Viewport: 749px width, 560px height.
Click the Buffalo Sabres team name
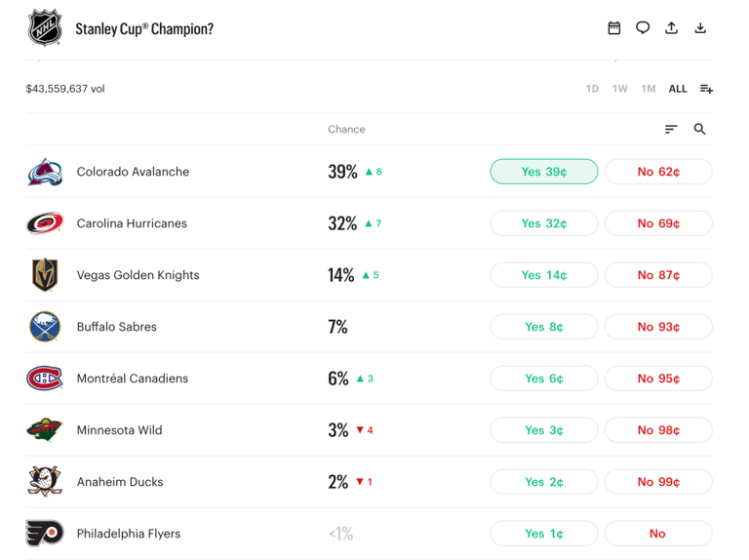coord(117,327)
